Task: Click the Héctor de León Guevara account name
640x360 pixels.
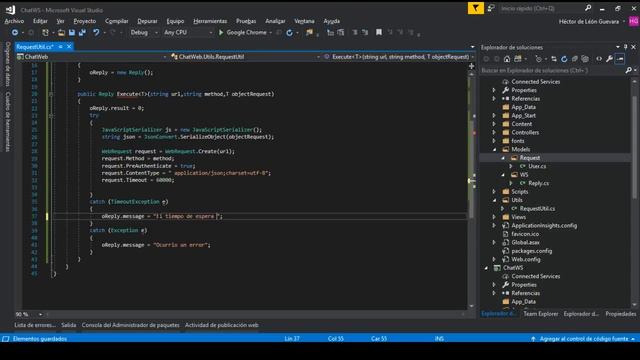Action: 589,22
